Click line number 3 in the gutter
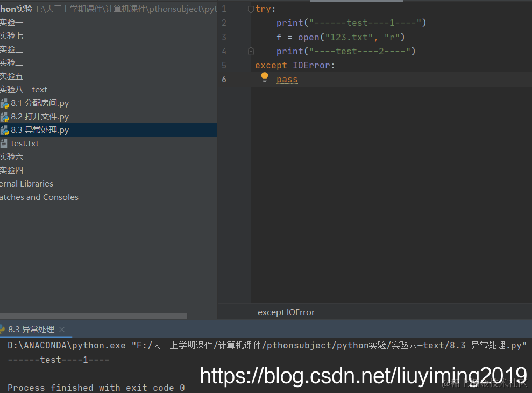The width and height of the screenshot is (532, 393). point(224,37)
